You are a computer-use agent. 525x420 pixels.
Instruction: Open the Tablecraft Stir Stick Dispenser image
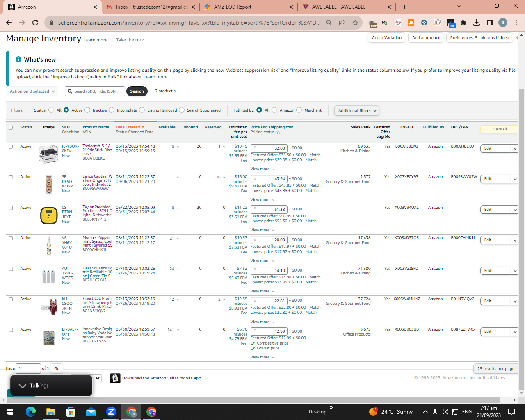(49, 154)
